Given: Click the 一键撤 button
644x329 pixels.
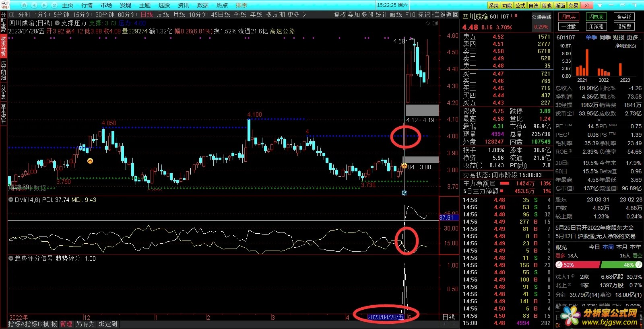Looking at the screenshot, I should pos(569,27).
